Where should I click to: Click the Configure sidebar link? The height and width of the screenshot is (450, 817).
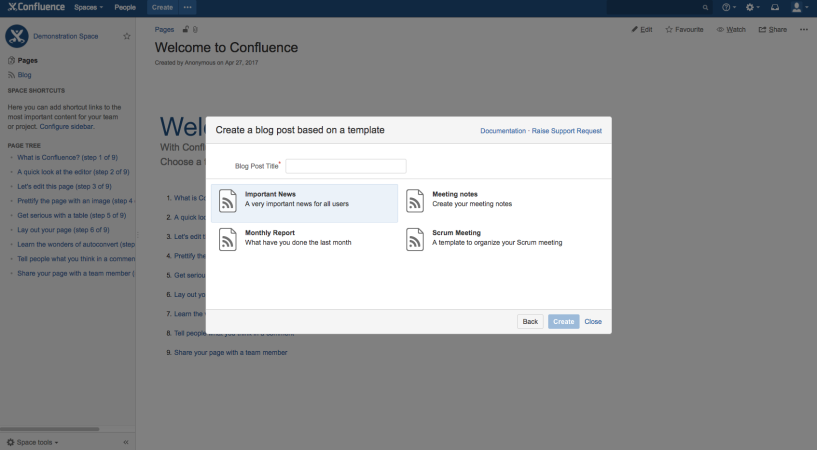(67, 127)
